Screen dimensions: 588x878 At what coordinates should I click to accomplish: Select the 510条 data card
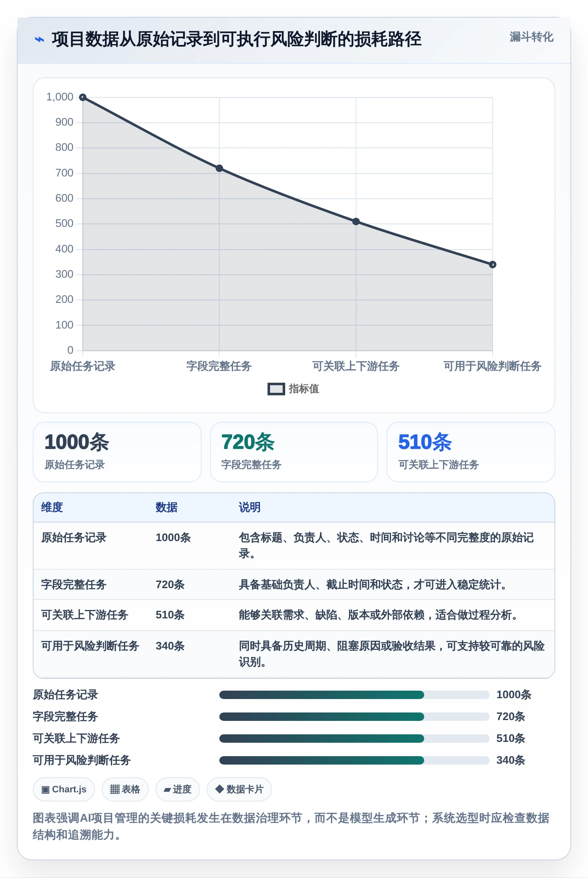(471, 452)
